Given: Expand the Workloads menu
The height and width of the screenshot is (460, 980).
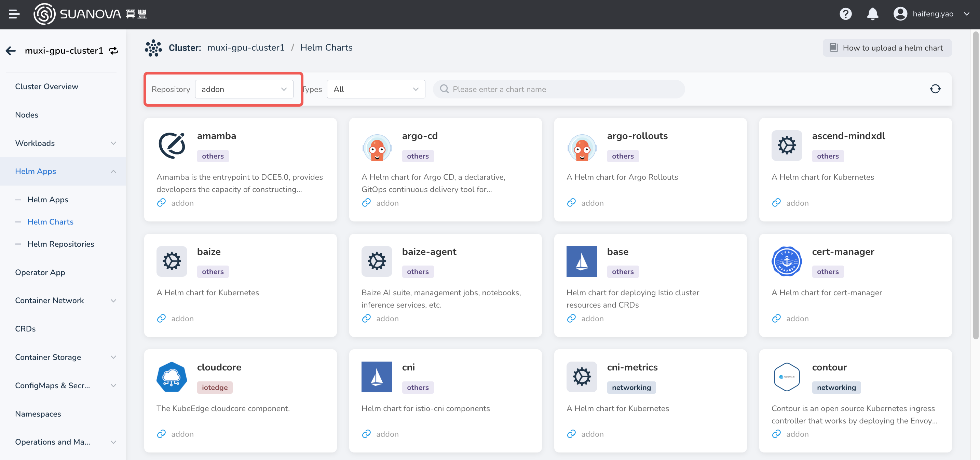Looking at the screenshot, I should (x=63, y=143).
